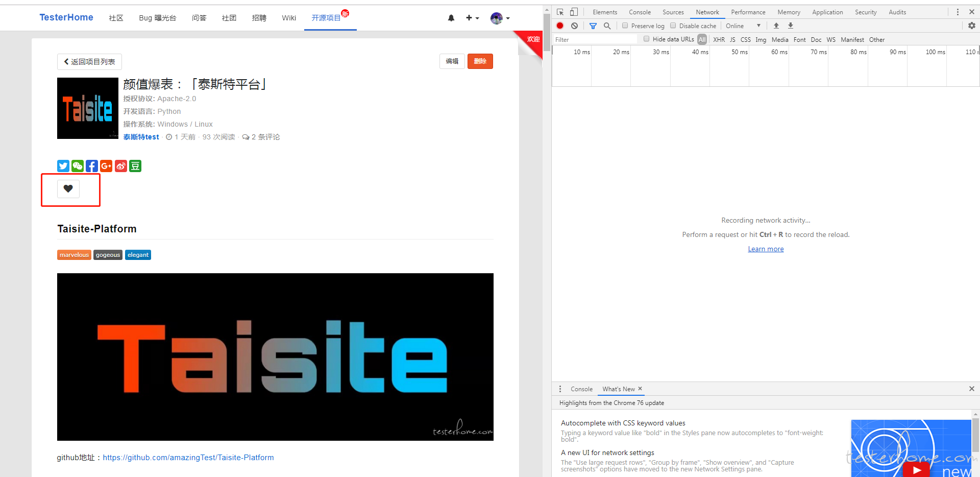Filter requests by Media type

[780, 39]
